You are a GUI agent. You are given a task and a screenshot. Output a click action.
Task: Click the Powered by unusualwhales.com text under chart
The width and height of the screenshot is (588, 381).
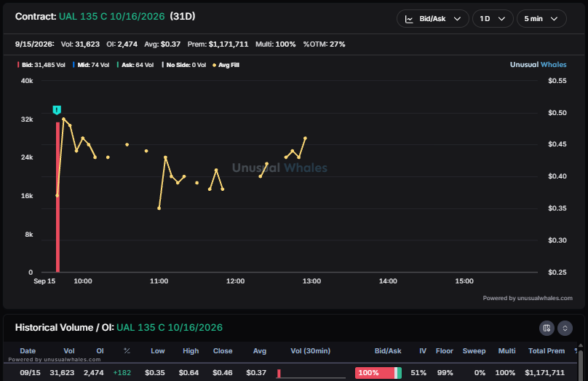(x=528, y=298)
